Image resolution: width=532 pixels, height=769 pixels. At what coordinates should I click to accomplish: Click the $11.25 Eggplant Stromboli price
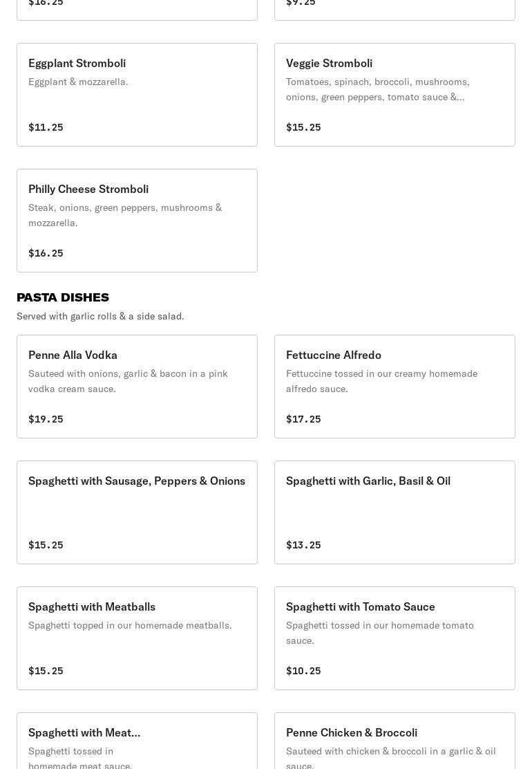[46, 127]
